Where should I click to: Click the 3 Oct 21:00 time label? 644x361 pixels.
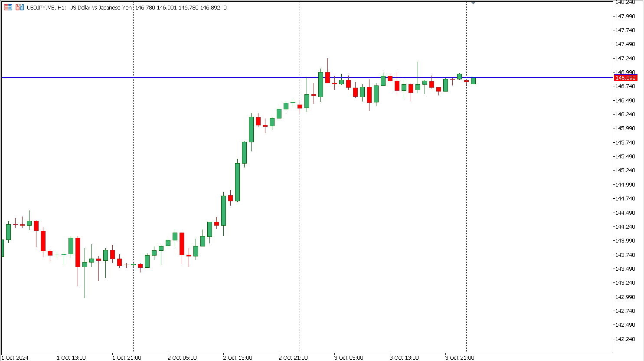click(460, 358)
